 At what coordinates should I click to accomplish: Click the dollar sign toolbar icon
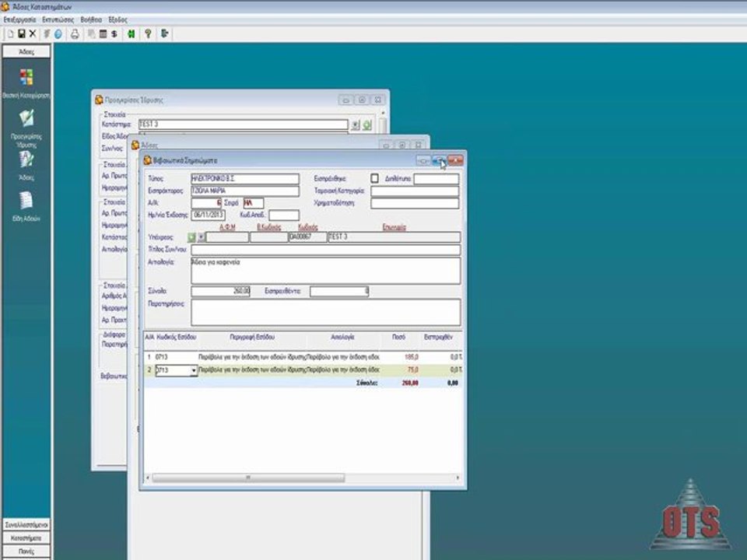coord(114,33)
